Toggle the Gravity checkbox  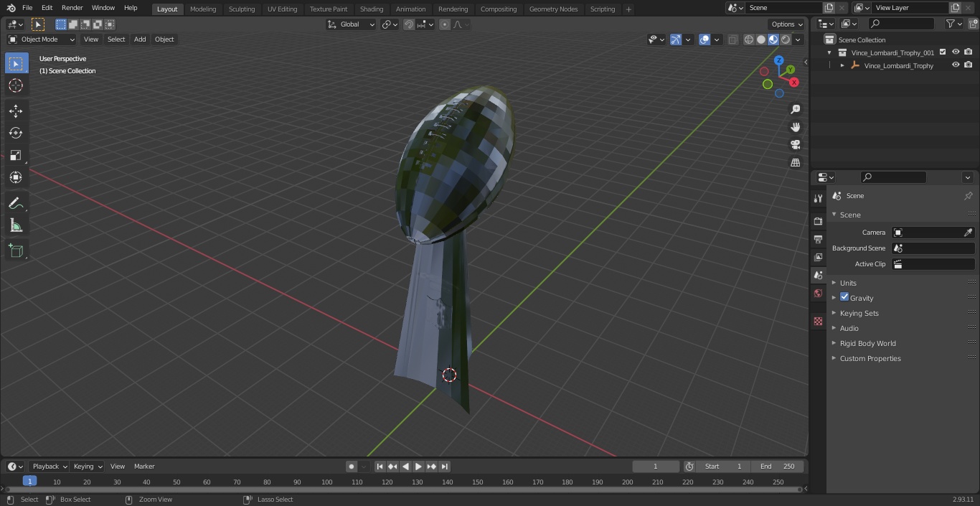pyautogui.click(x=844, y=297)
